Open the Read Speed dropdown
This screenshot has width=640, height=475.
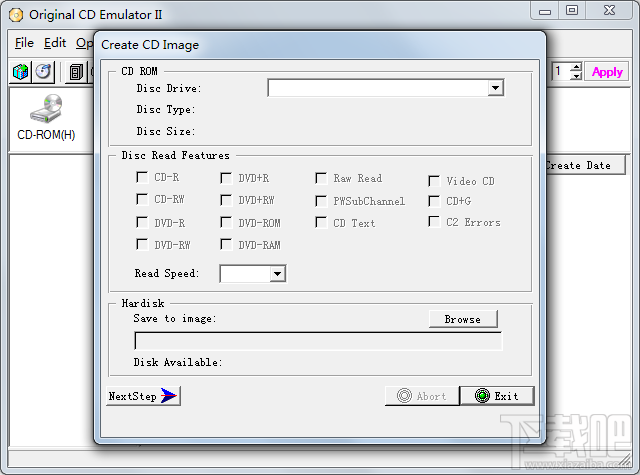coord(278,273)
